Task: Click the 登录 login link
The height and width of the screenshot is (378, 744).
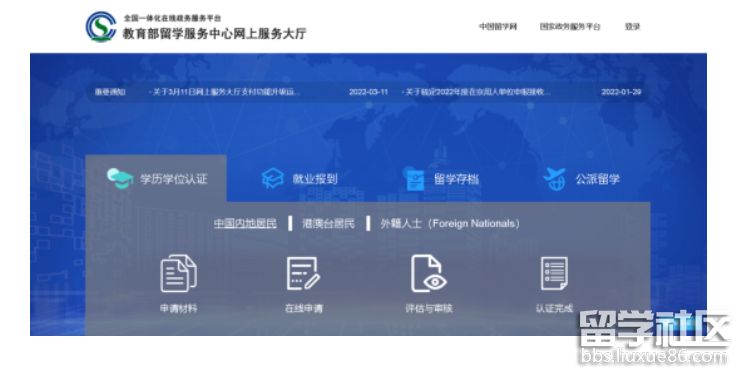Action: pyautogui.click(x=632, y=27)
